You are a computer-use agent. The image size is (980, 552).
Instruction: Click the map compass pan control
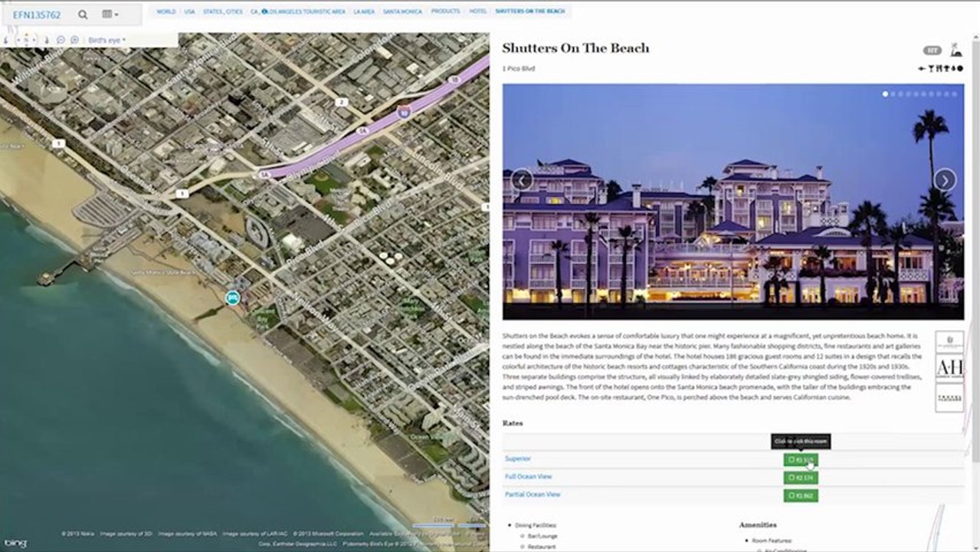click(x=27, y=40)
